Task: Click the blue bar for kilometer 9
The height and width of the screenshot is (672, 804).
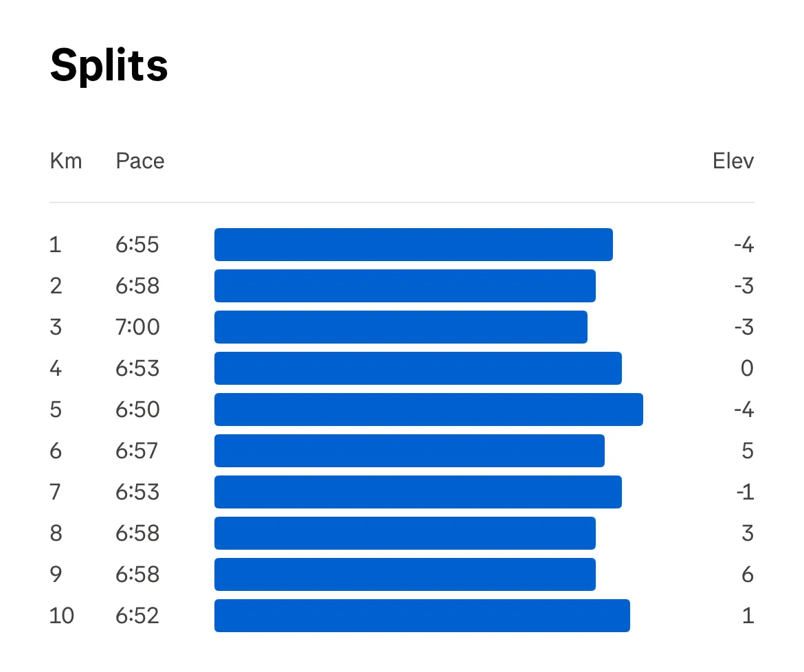Action: [x=405, y=574]
